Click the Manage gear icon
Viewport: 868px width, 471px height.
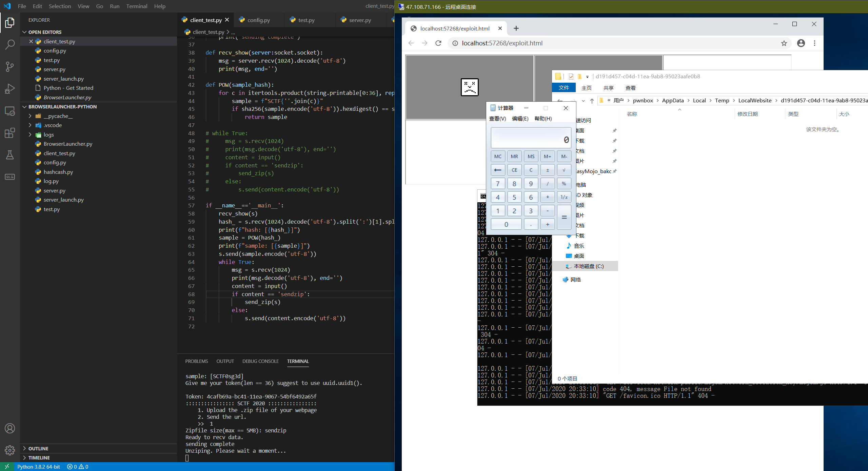(10, 450)
